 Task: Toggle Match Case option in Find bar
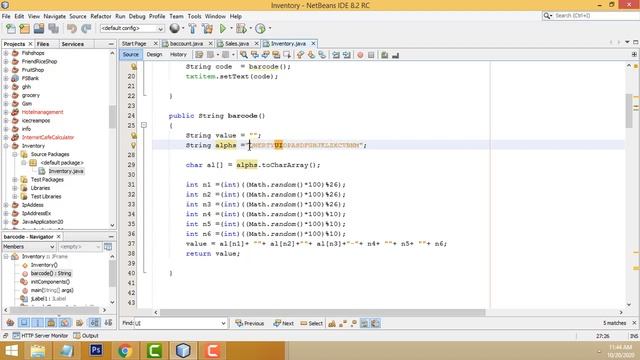332,323
